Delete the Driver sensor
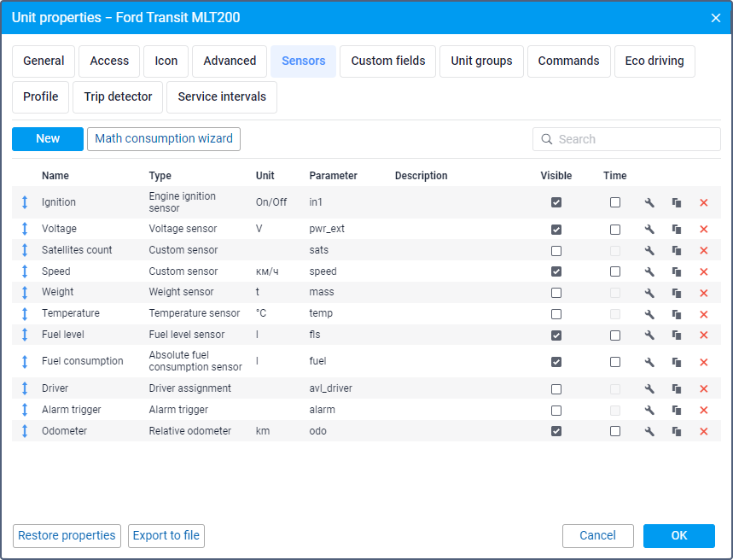733x560 pixels. [x=703, y=388]
